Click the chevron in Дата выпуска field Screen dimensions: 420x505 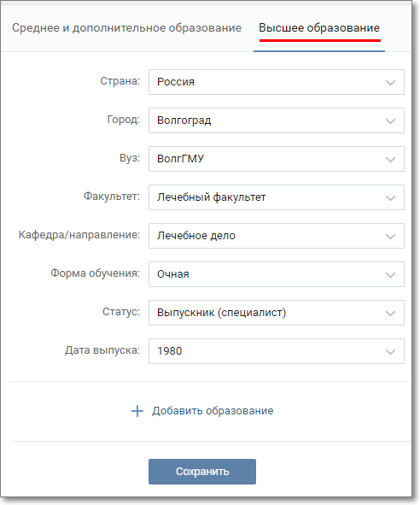coord(390,352)
